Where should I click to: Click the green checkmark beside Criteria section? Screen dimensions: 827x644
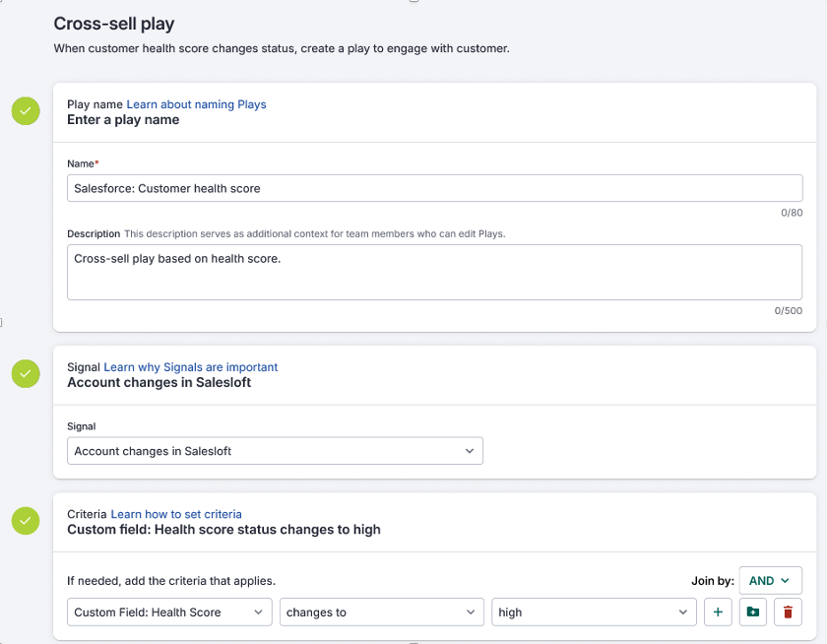tap(26, 520)
